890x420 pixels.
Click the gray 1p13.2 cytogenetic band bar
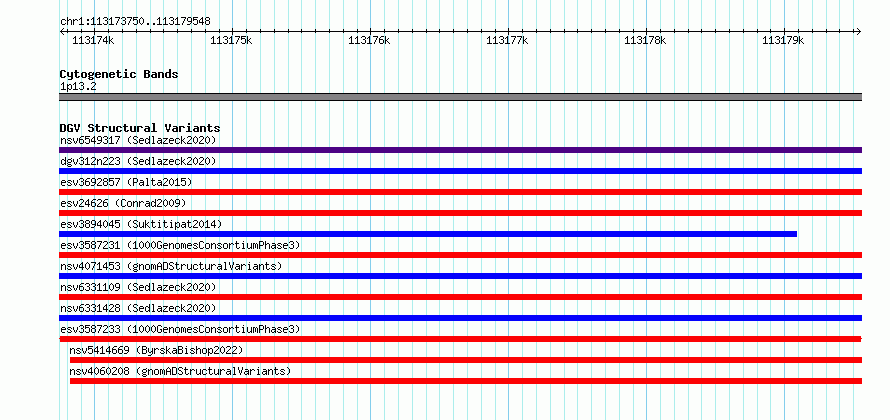(x=460, y=97)
